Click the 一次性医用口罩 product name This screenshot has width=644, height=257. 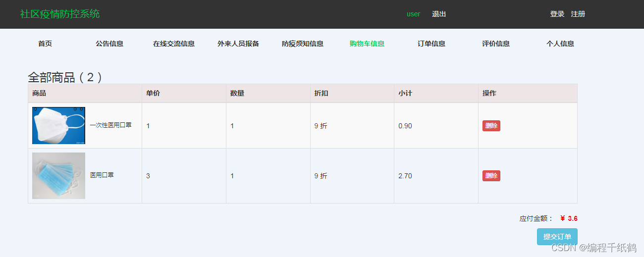[x=111, y=125]
